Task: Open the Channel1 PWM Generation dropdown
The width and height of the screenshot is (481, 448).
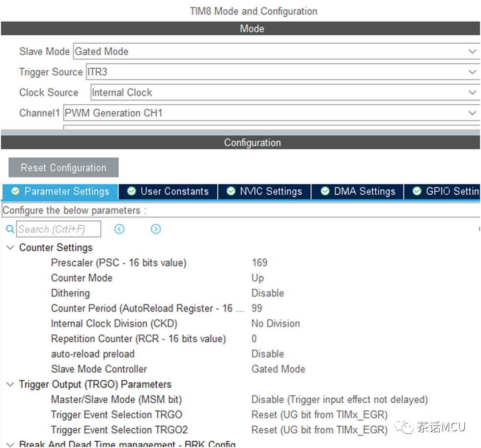Action: click(x=272, y=113)
